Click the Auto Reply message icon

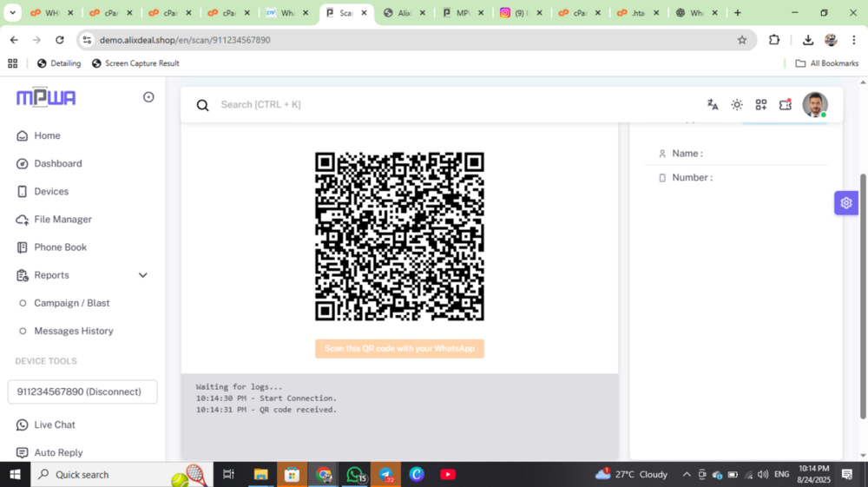tap(23, 452)
